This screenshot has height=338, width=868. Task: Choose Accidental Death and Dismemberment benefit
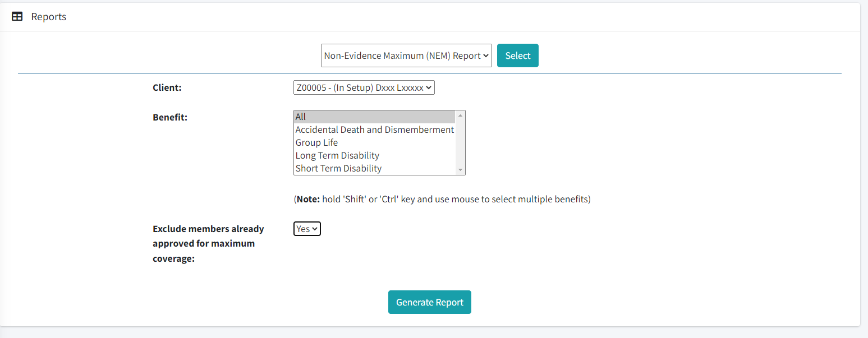[374, 129]
